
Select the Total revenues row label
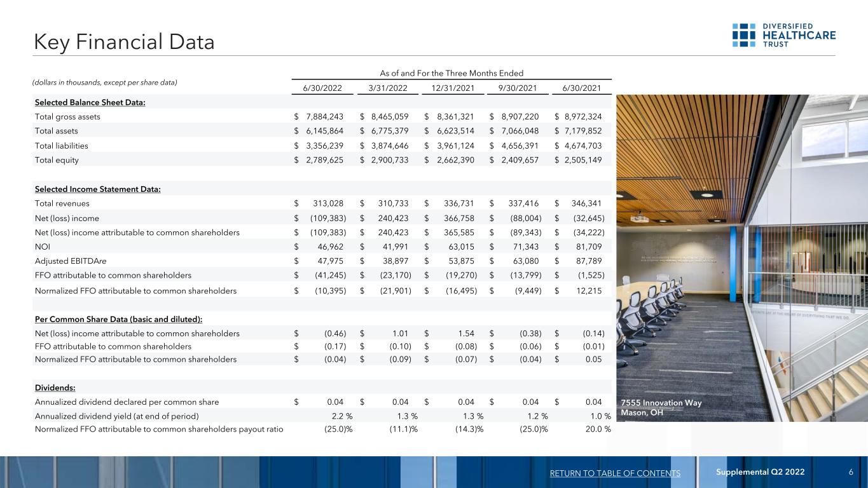point(62,204)
